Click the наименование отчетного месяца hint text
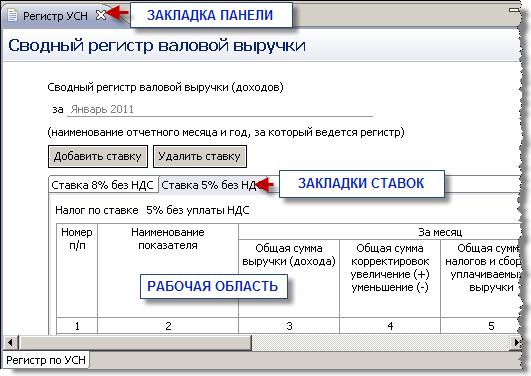The width and height of the screenshot is (531, 376). pos(226,132)
